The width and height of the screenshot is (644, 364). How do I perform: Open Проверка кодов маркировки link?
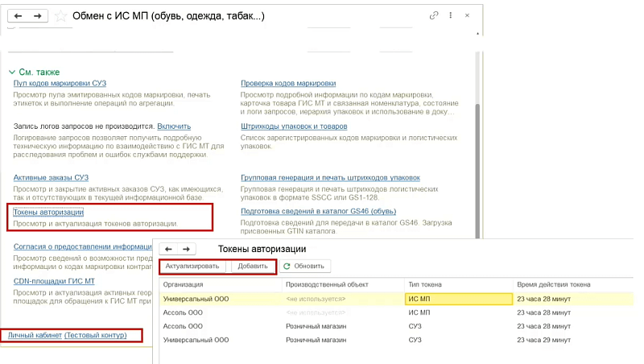(288, 84)
